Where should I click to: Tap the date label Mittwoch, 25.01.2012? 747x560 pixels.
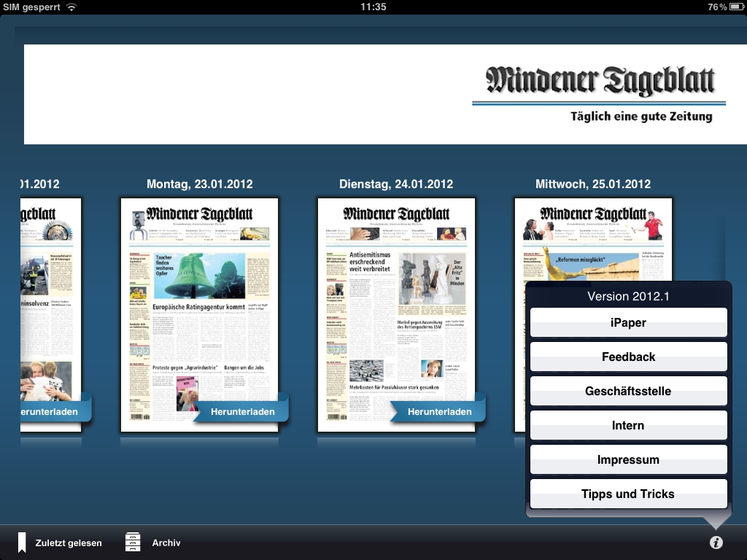tap(592, 184)
